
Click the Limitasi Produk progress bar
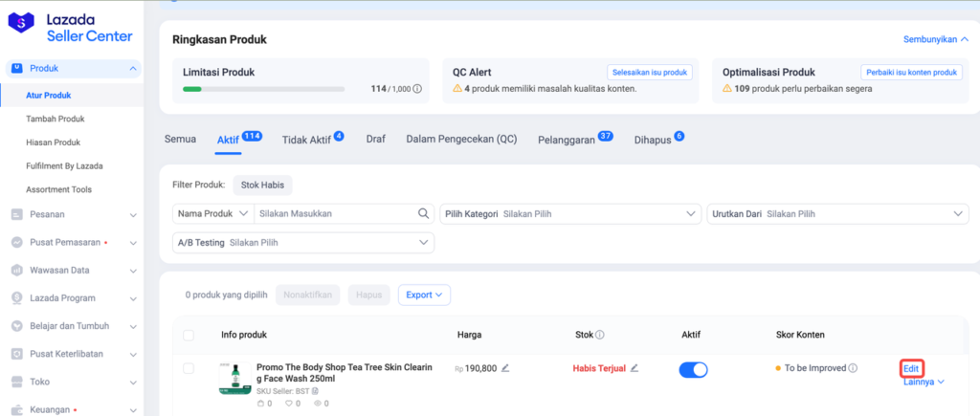point(264,89)
